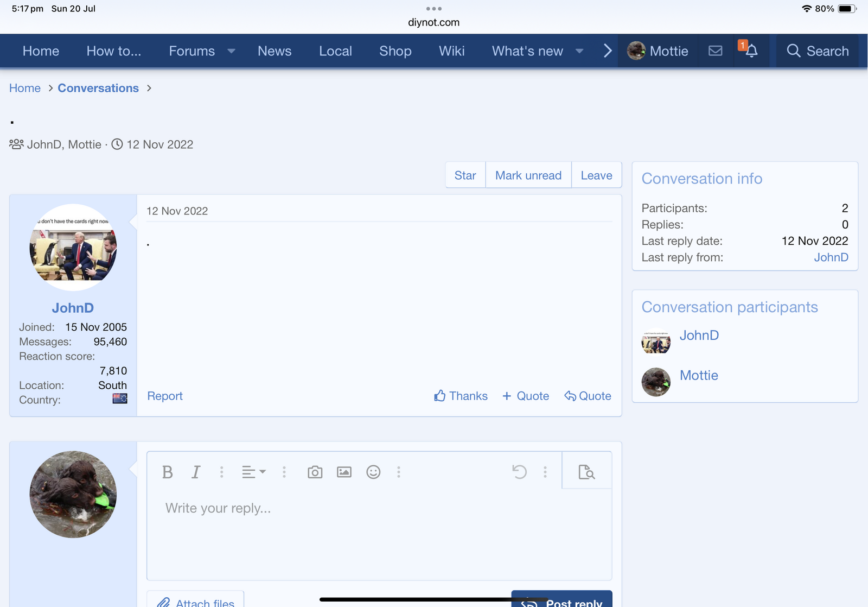Open the News navigation tab
The width and height of the screenshot is (868, 607).
[275, 51]
